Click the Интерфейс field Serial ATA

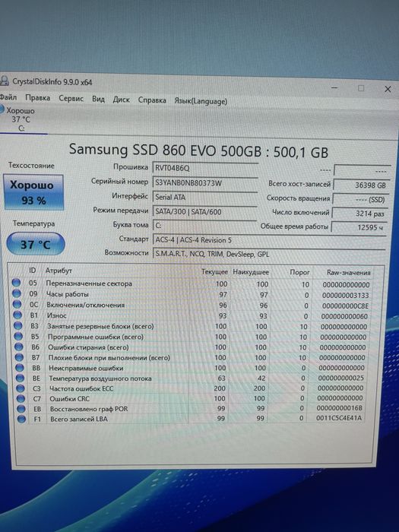click(205, 197)
